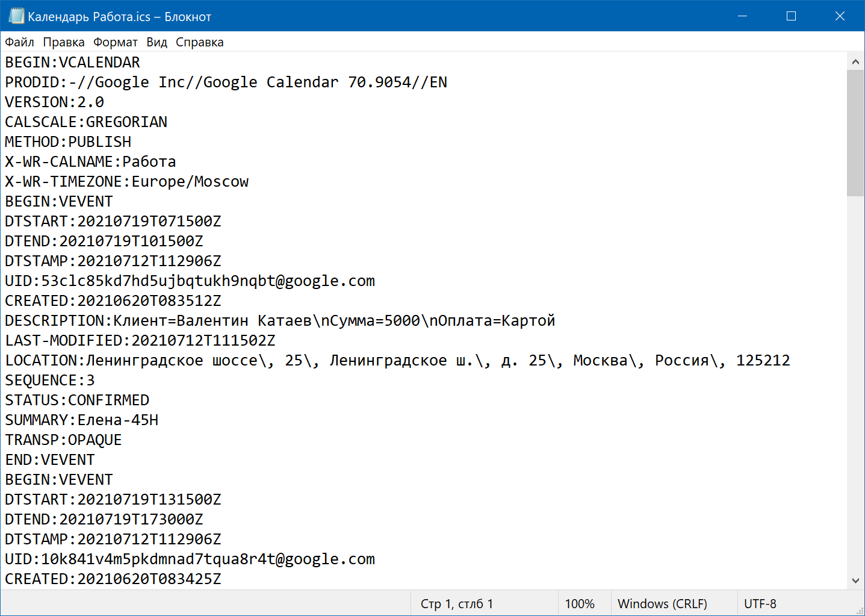Click the X-WR-CALNAME:Работа line
Viewport: 865px width, 616px height.
click(x=90, y=162)
